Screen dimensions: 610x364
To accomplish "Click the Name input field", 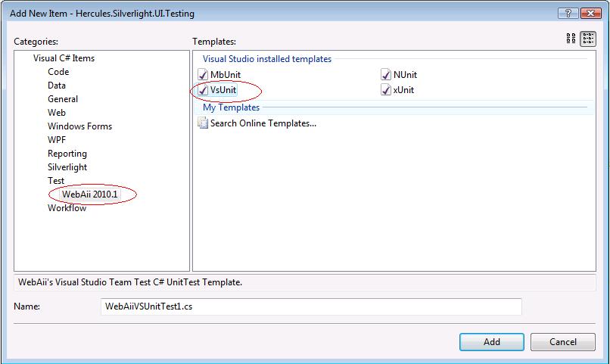I will 310,306.
